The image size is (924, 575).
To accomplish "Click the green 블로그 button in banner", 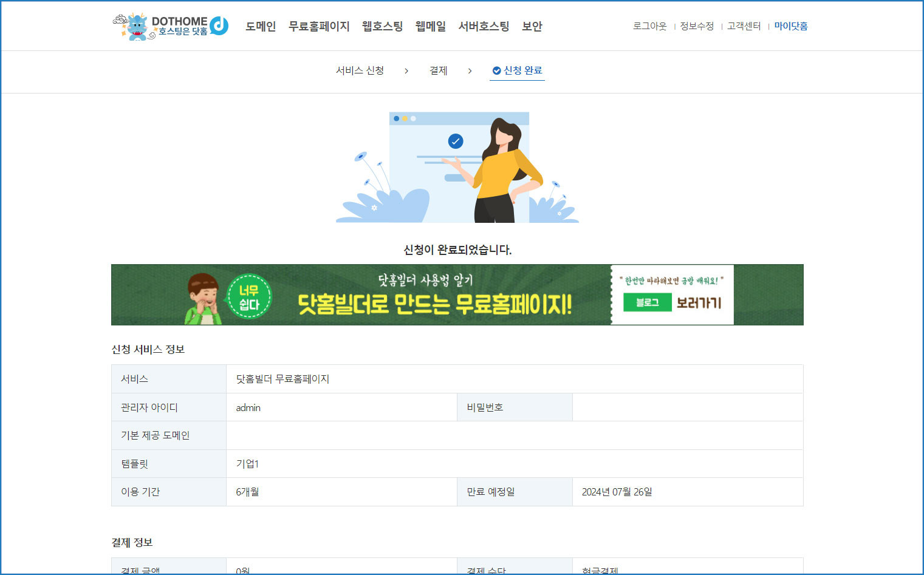I will [x=647, y=302].
